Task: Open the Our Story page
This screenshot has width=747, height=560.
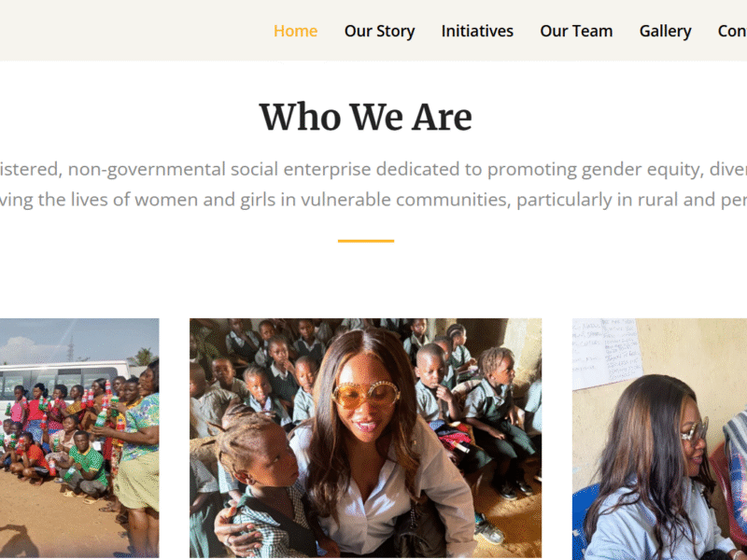Action: coord(379,31)
